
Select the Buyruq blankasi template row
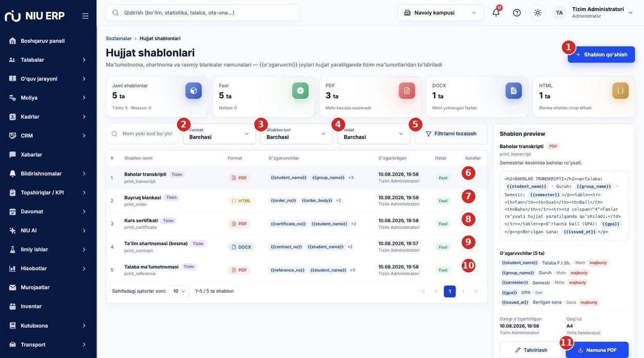[296, 200]
